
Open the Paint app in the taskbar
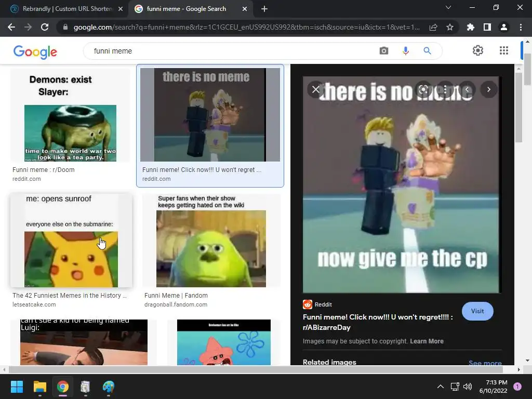pyautogui.click(x=109, y=387)
